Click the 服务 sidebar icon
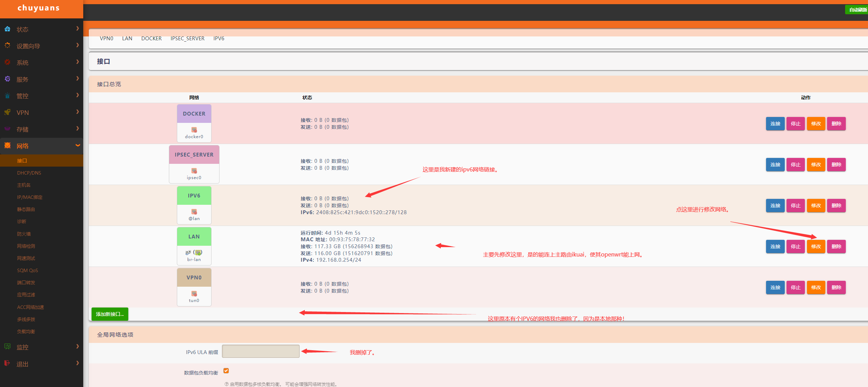Screen dimensions: 868x387 7,79
